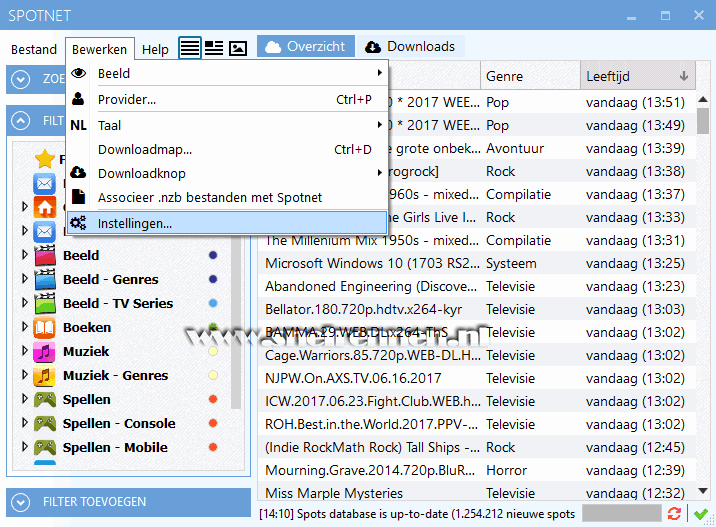This screenshot has height=527, width=716.
Task: Click the cloud icon beside Downloadknop
Action: (x=78, y=173)
